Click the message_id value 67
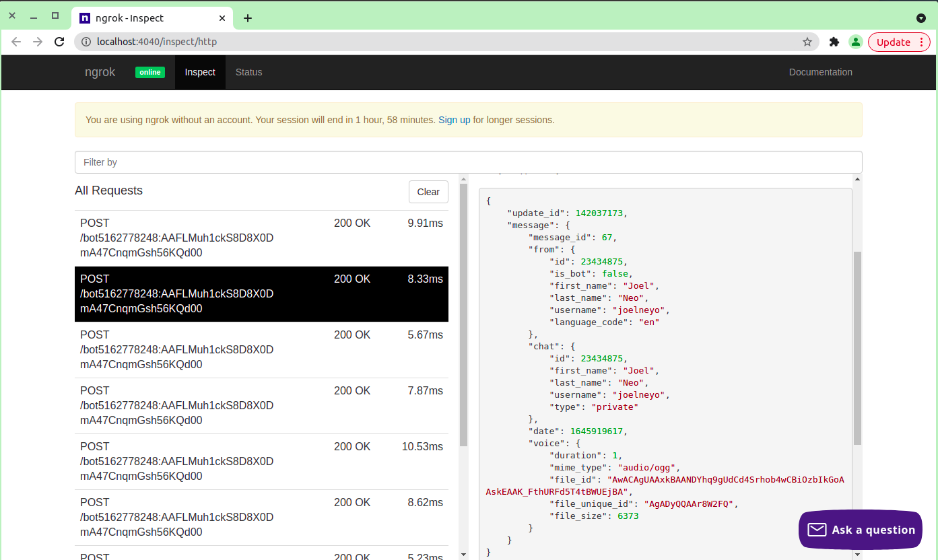 (x=606, y=237)
